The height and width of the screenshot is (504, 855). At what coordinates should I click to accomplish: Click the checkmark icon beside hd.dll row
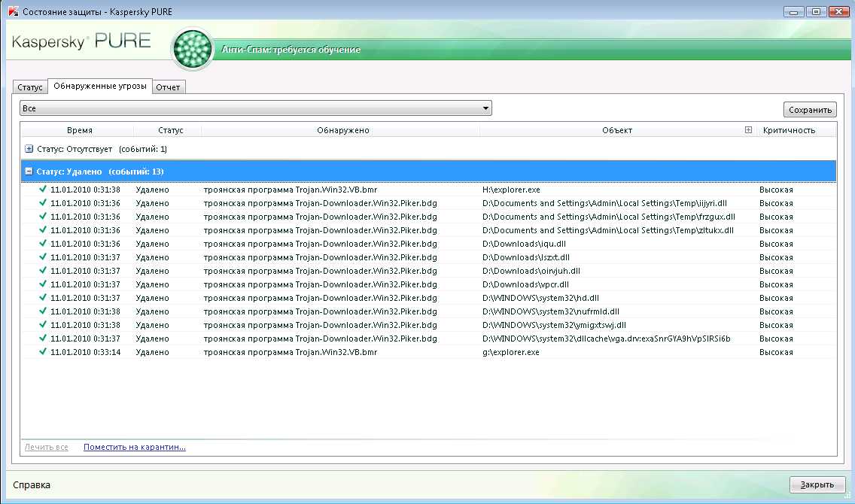43,297
